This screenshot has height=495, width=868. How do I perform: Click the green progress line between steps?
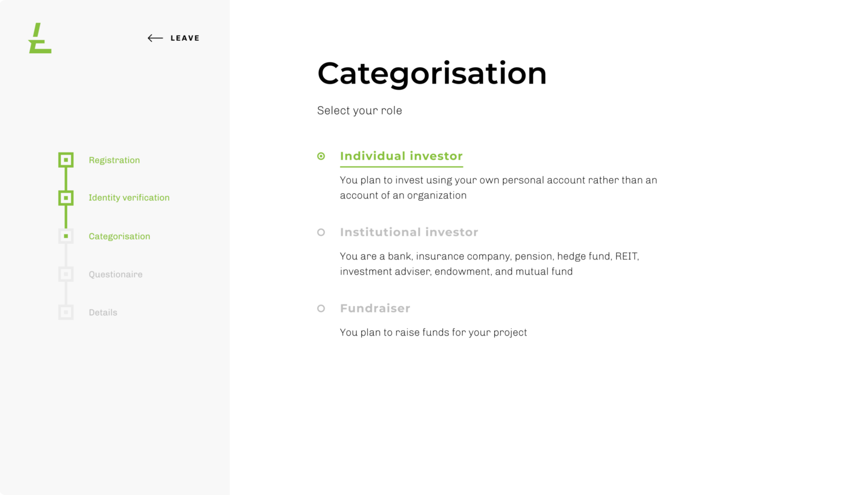pos(67,179)
